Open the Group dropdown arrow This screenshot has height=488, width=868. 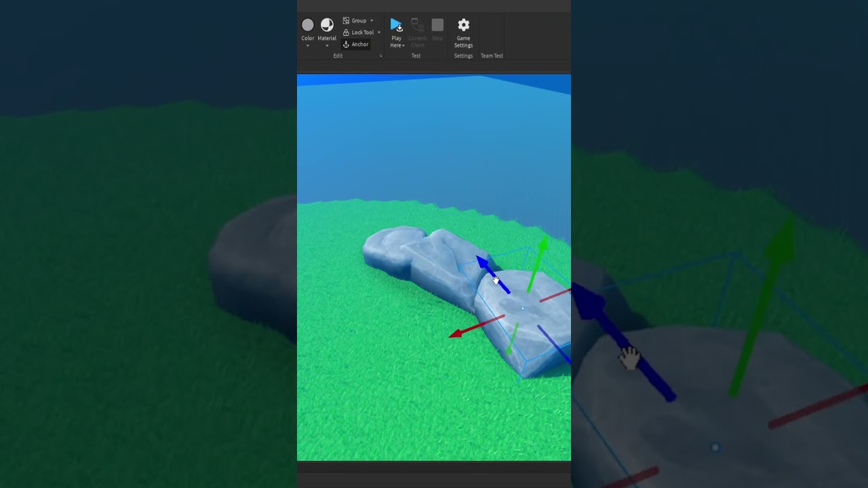tap(372, 21)
